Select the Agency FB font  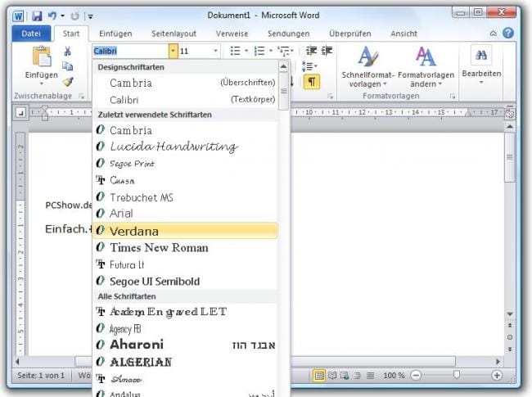(x=186, y=328)
